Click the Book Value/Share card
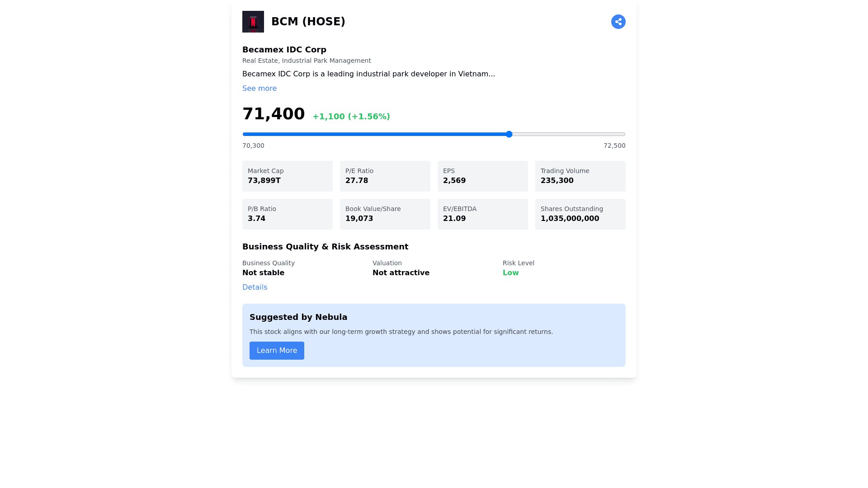868x488 pixels. click(x=385, y=214)
